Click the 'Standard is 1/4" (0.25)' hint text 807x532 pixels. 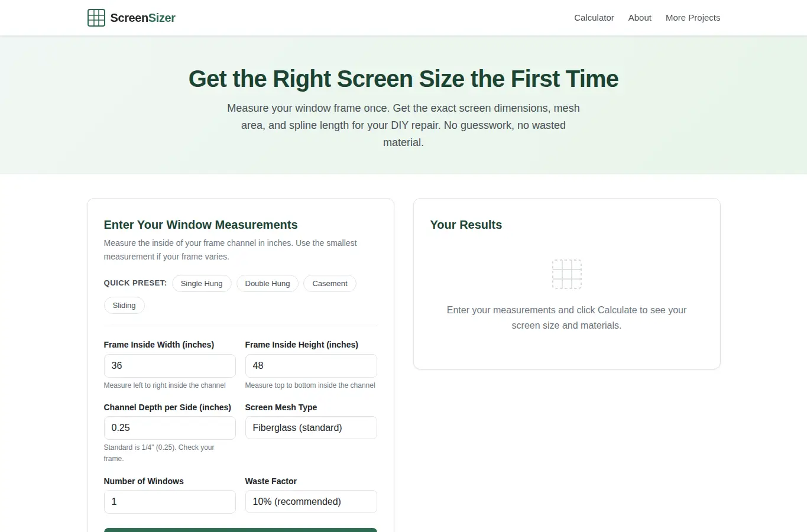(159, 453)
